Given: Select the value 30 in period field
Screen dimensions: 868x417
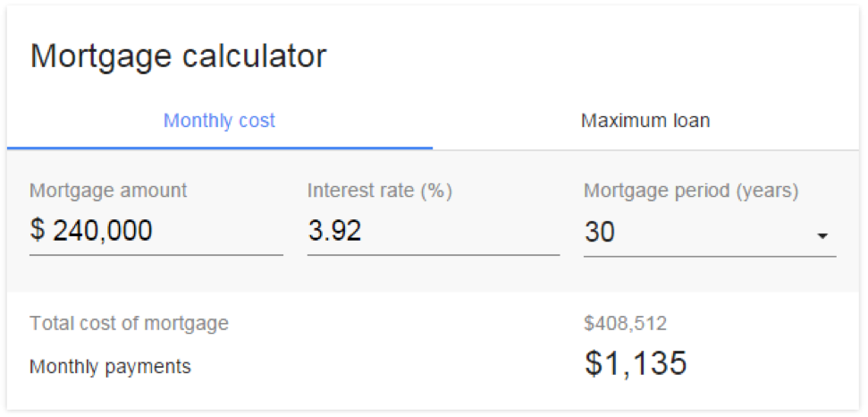Looking at the screenshot, I should [600, 232].
